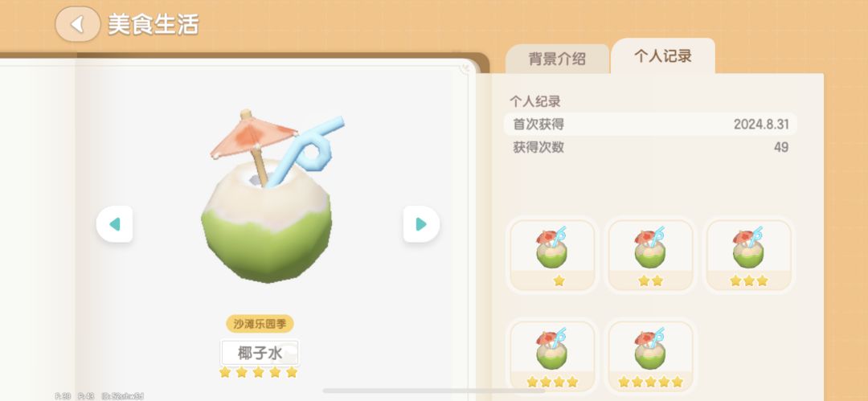Image resolution: width=868 pixels, height=401 pixels.
Task: Show the previous food with left arrow
Action: tap(115, 223)
